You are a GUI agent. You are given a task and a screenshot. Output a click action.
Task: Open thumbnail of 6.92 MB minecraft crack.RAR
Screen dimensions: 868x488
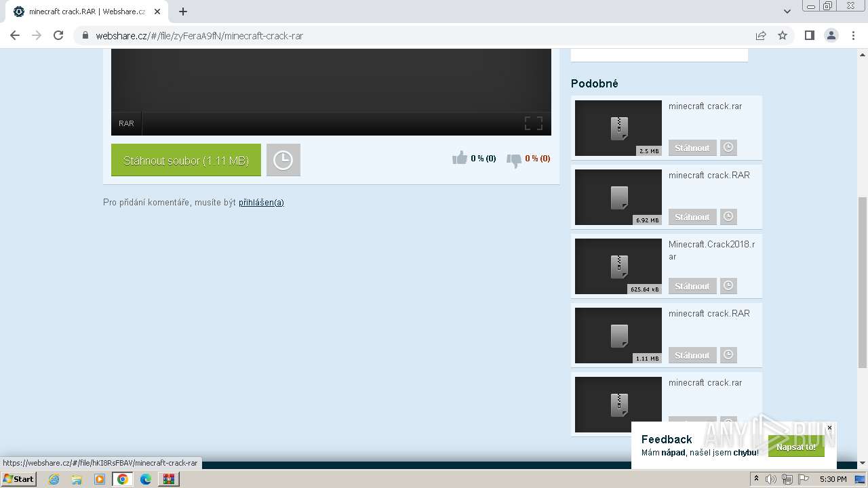pos(618,197)
